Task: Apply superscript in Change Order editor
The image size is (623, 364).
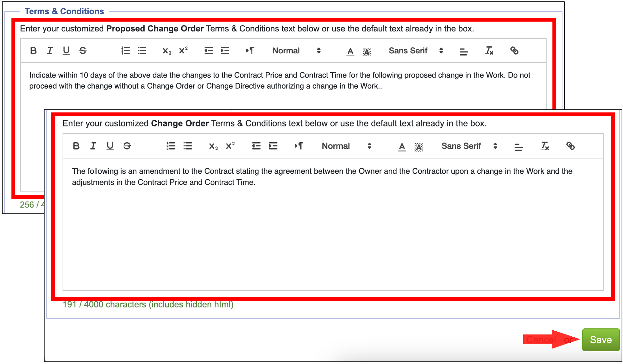Action: coord(230,146)
